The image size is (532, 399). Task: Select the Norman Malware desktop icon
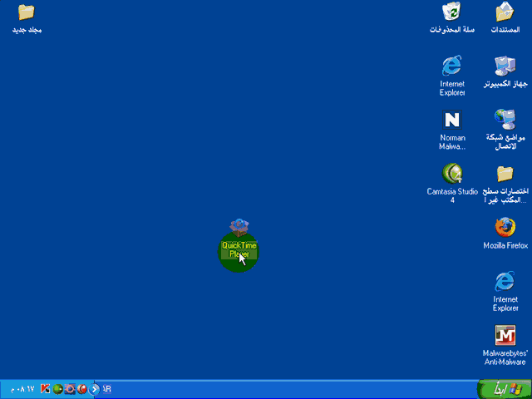pos(452,120)
